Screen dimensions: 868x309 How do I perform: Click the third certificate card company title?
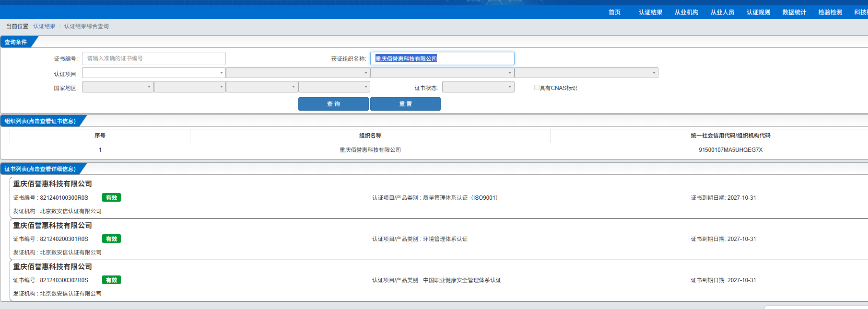(x=52, y=267)
